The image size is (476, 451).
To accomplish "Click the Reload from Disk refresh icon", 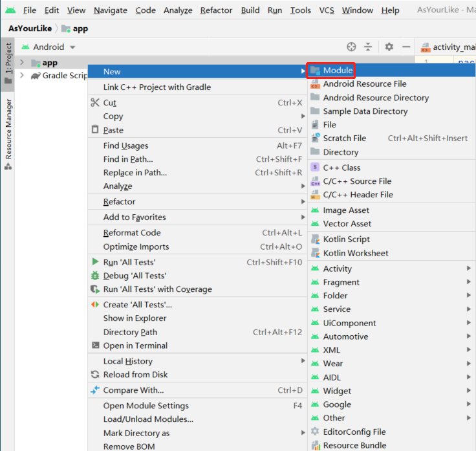I will pyautogui.click(x=95, y=375).
